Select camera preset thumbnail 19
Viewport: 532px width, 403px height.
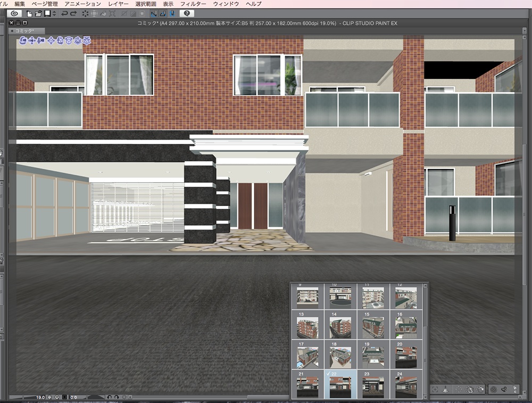click(x=373, y=355)
